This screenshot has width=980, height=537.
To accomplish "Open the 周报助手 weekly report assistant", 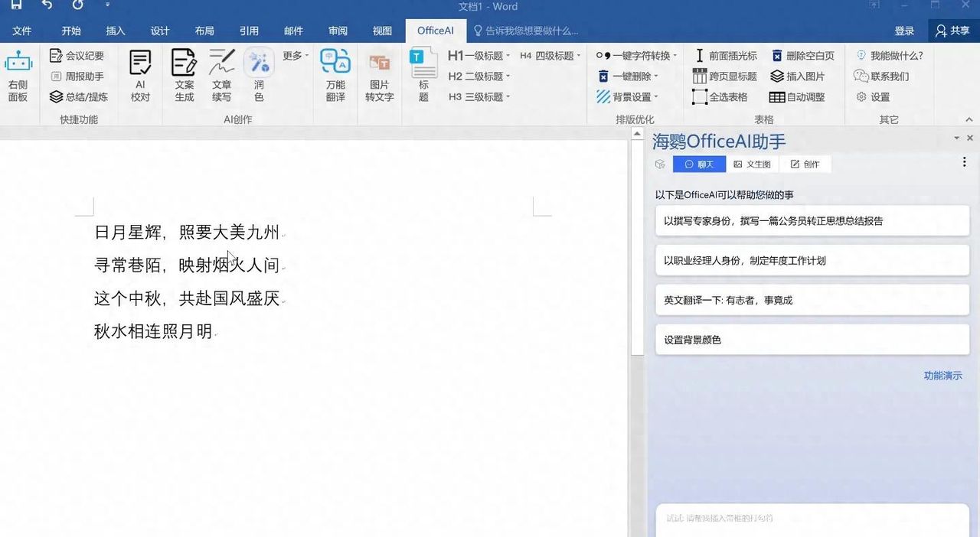I will pyautogui.click(x=77, y=76).
